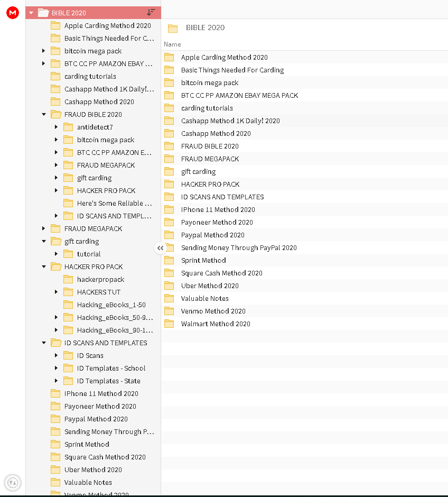
Task: Select Uber Method 2020 in tree
Action: tap(93, 470)
